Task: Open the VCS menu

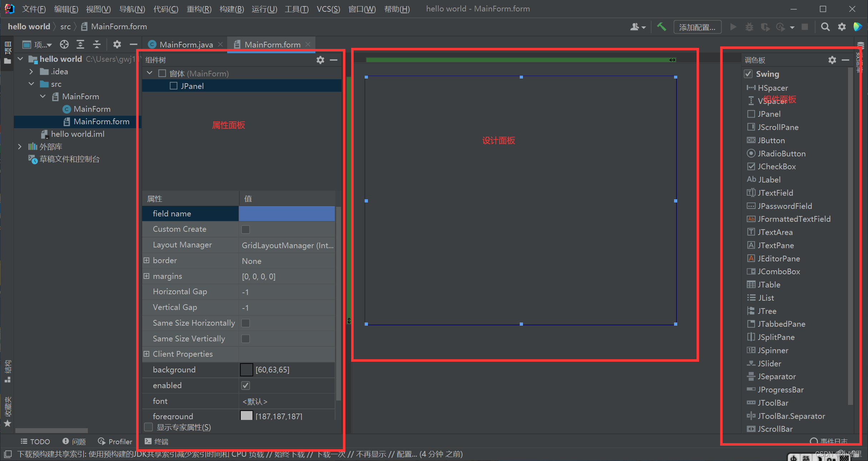Action: [328, 9]
